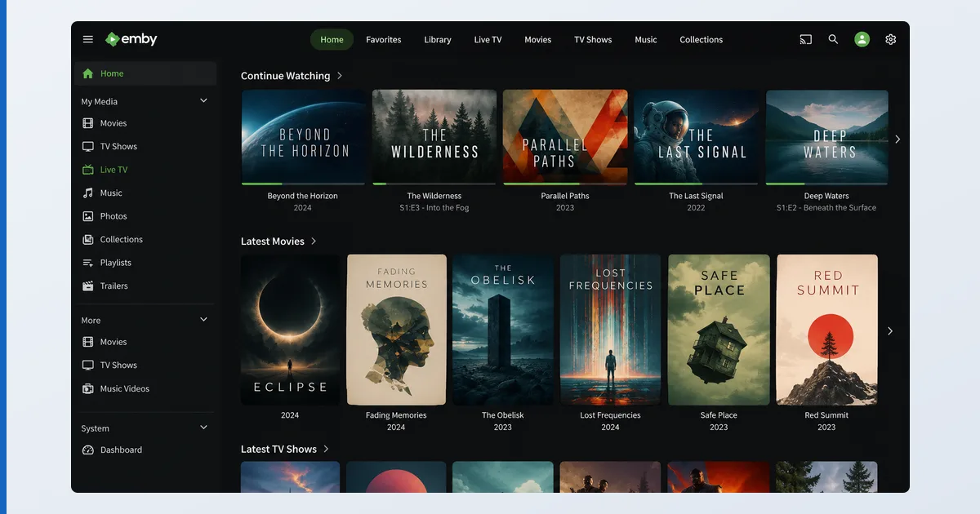Click the green Live TV icon in sidebar
Viewport: 980px width, 514px height.
(88, 170)
